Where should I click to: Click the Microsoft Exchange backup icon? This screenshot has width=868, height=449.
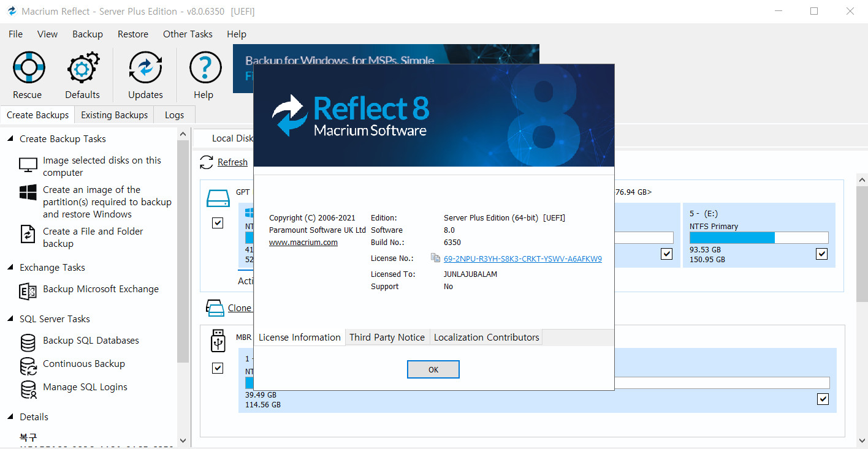pyautogui.click(x=28, y=291)
